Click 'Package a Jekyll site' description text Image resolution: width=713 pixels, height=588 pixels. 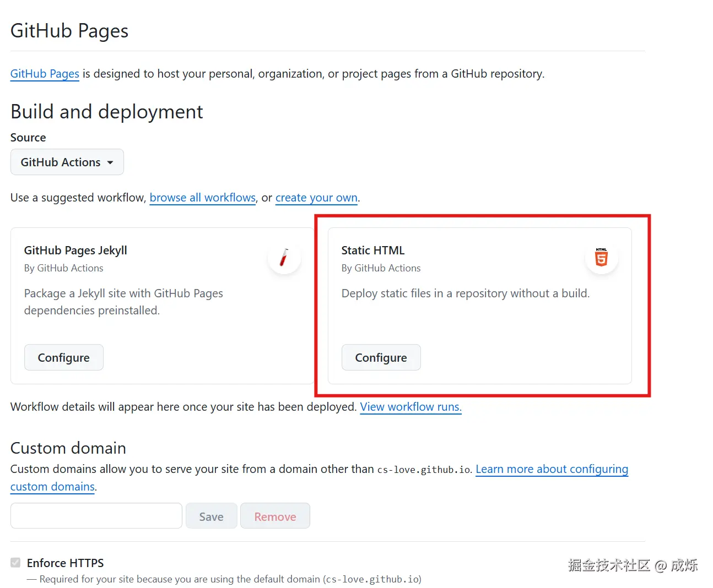(x=123, y=302)
